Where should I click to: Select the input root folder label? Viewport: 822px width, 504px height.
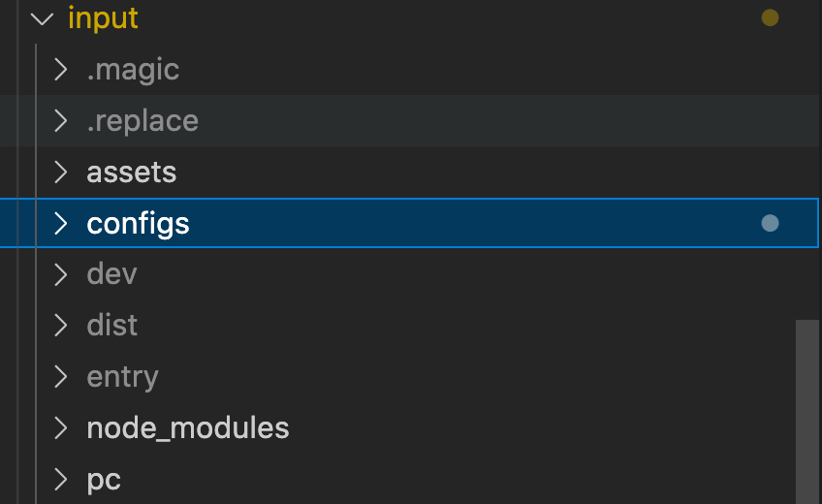[103, 18]
